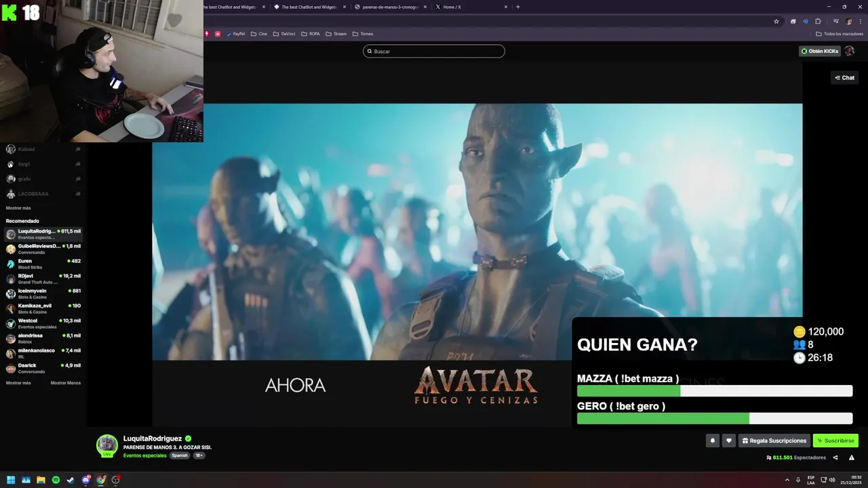The image size is (868, 488).
Task: Switch ESP LAA input language
Action: (x=811, y=480)
